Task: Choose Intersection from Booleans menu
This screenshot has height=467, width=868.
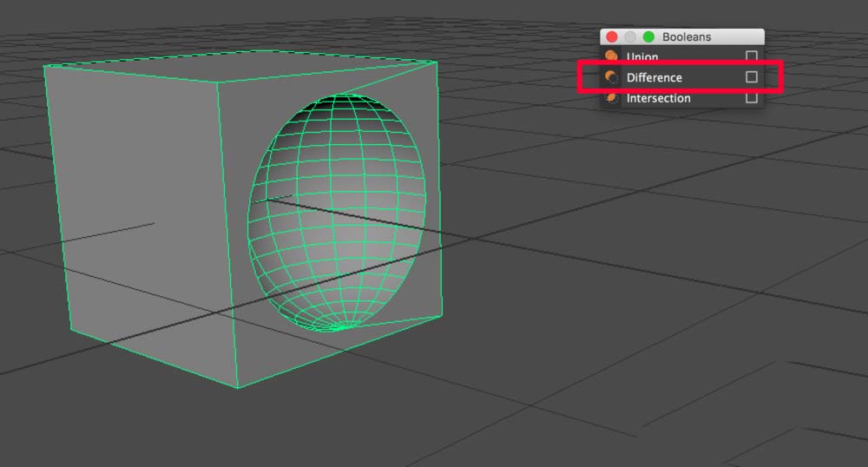Action: pos(658,98)
